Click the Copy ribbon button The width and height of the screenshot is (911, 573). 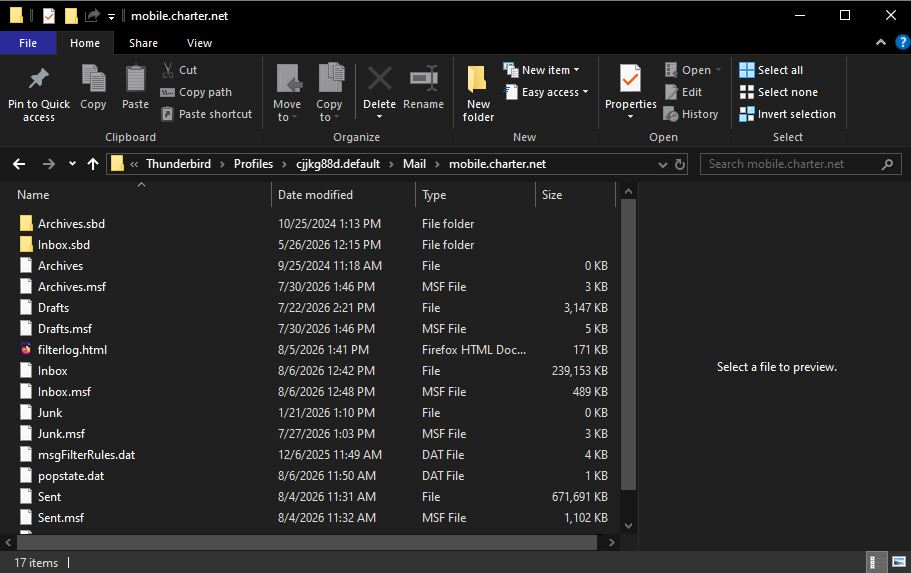[93, 87]
